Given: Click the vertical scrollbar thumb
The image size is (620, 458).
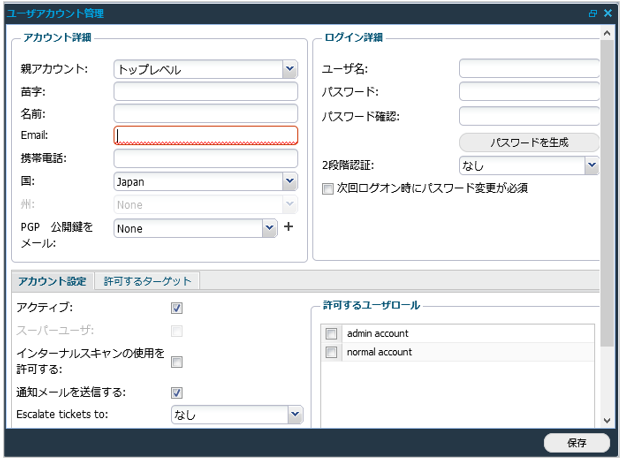Looking at the screenshot, I should [x=607, y=193].
